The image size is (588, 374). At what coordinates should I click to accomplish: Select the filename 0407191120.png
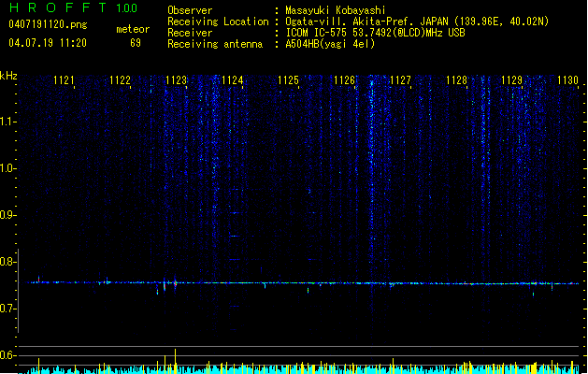point(48,25)
